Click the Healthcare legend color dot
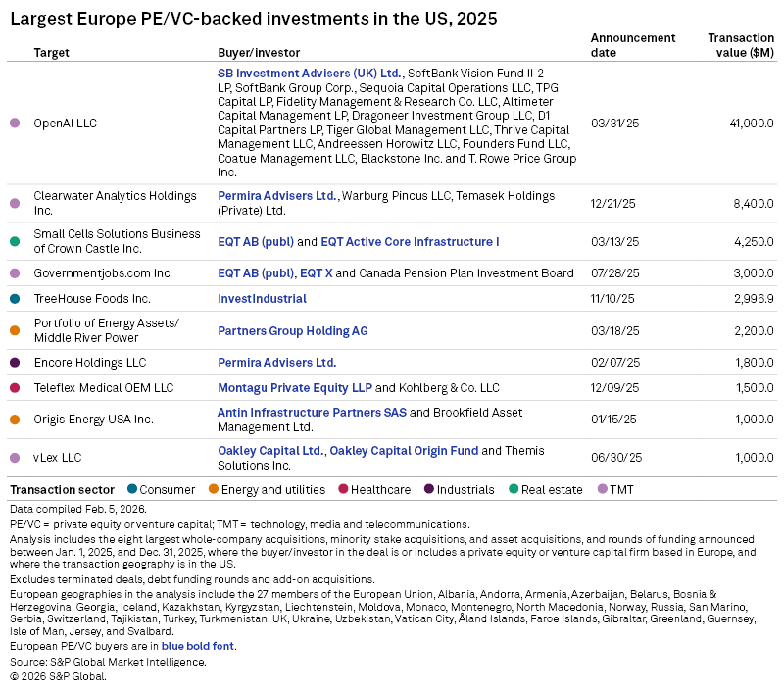This screenshot has height=692, width=784. coord(344,489)
